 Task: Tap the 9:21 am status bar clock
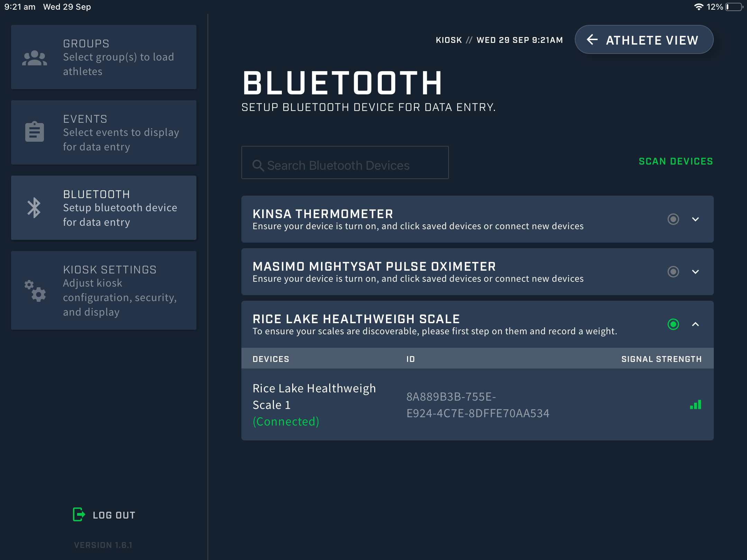click(x=20, y=7)
